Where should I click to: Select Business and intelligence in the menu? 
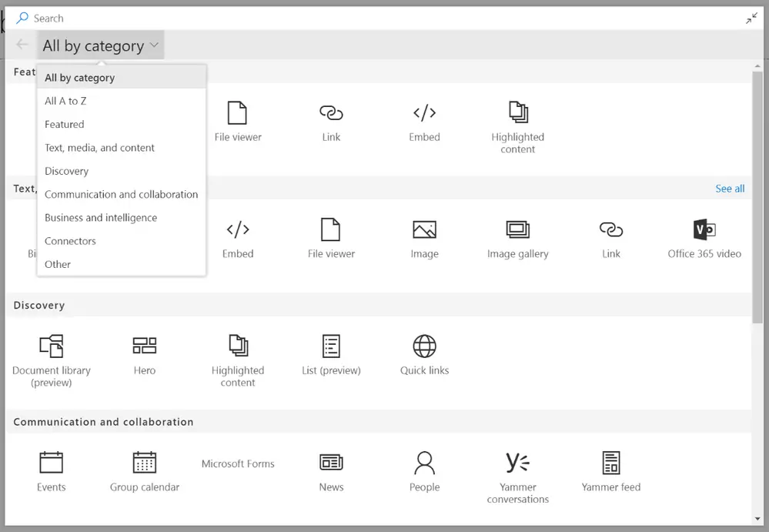pyautogui.click(x=99, y=218)
